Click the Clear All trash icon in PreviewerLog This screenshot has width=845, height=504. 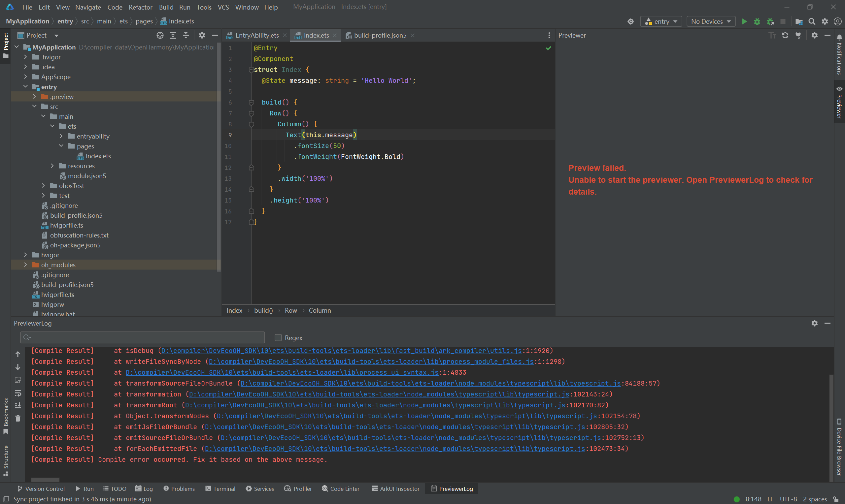tap(18, 419)
